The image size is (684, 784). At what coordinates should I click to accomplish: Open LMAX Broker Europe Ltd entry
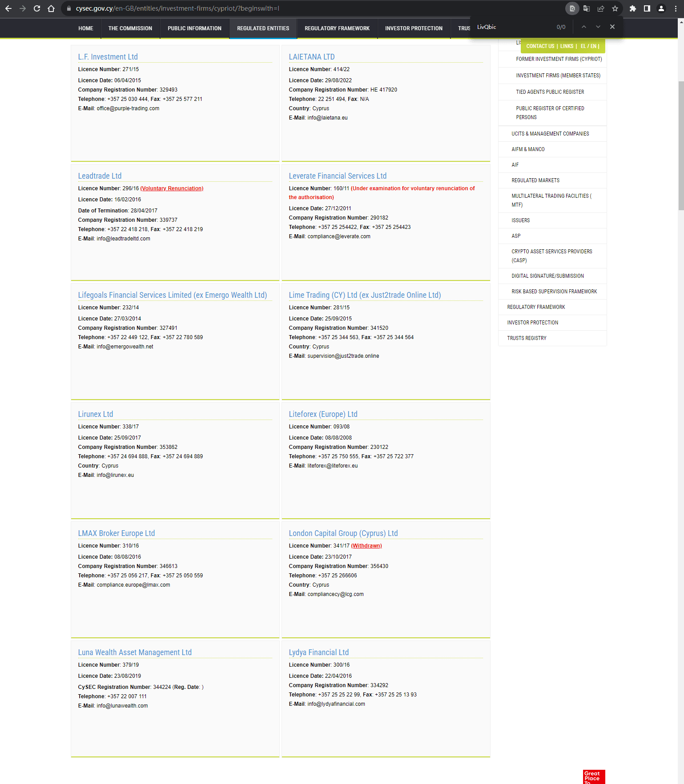pyautogui.click(x=117, y=533)
